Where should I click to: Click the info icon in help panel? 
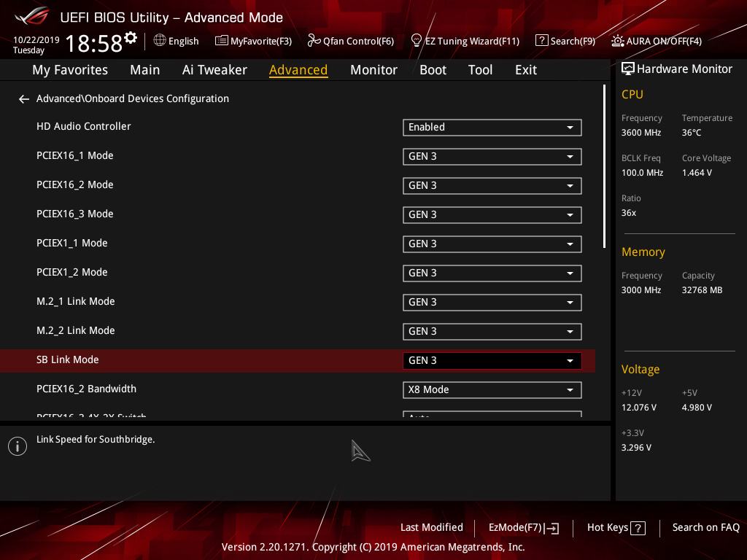coord(18,446)
